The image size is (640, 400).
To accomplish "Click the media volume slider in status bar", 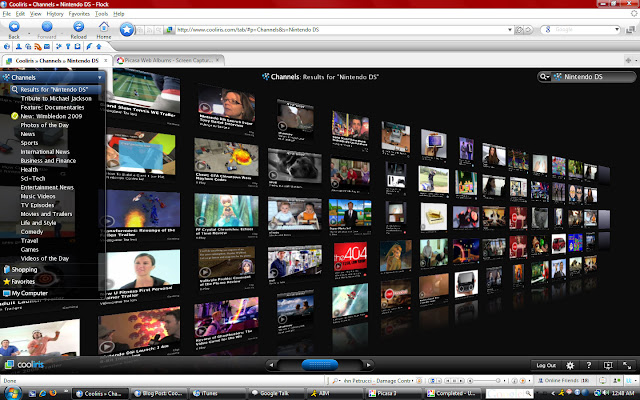I will tap(483, 380).
